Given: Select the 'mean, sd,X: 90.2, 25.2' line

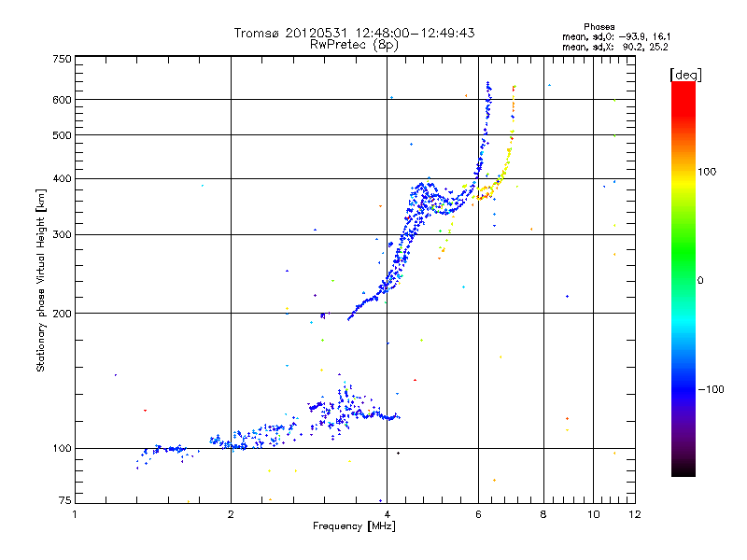Looking at the screenshot, I should 615,47.
